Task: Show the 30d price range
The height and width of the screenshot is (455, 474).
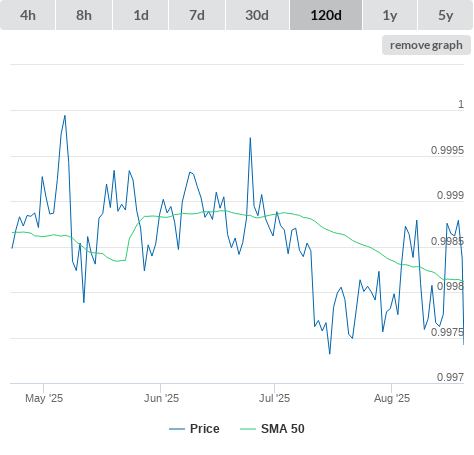Action: pos(257,15)
